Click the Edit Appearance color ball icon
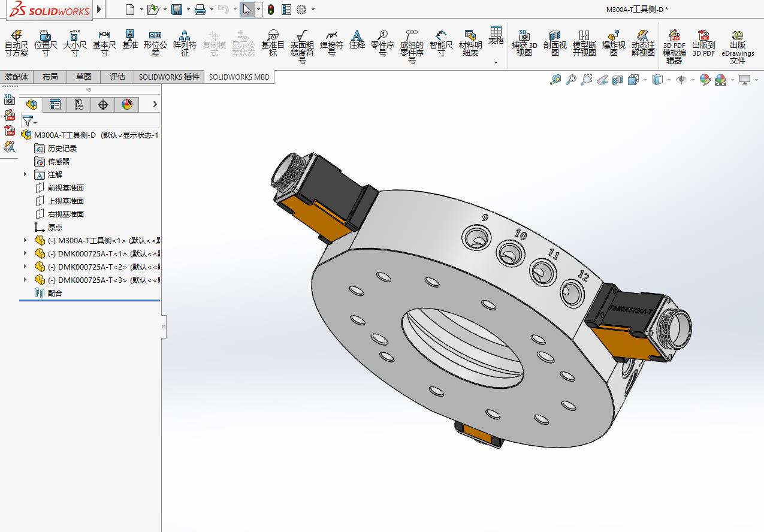764x532 pixels. coord(705,80)
